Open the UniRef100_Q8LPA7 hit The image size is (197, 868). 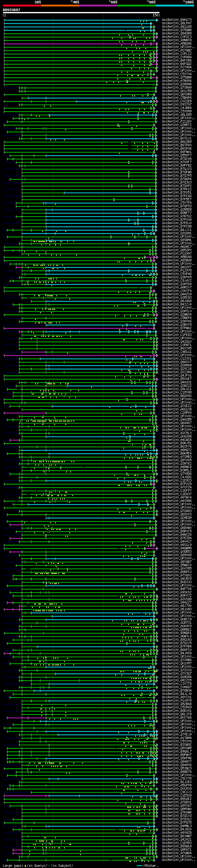point(177,23)
